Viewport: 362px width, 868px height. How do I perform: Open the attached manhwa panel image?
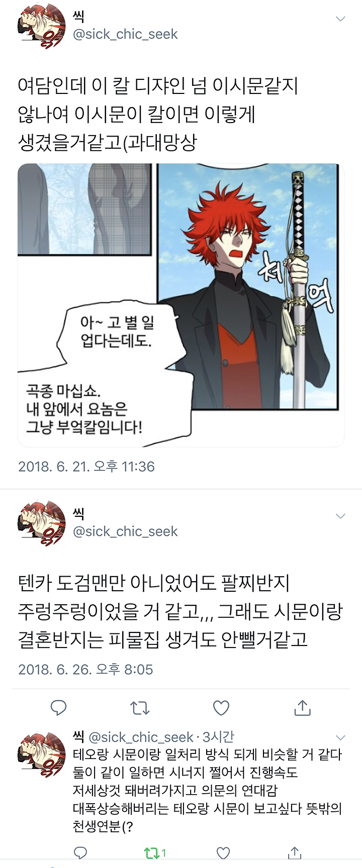pos(181,305)
